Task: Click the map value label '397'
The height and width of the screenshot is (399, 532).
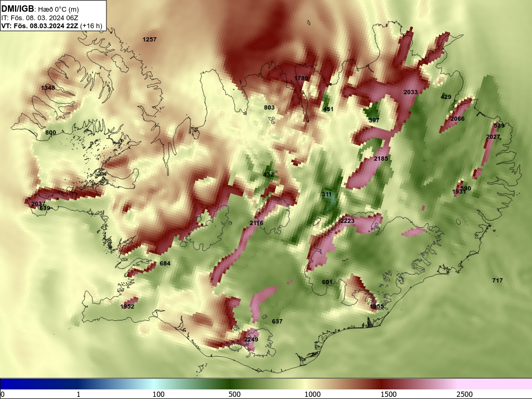Action: pyautogui.click(x=374, y=120)
